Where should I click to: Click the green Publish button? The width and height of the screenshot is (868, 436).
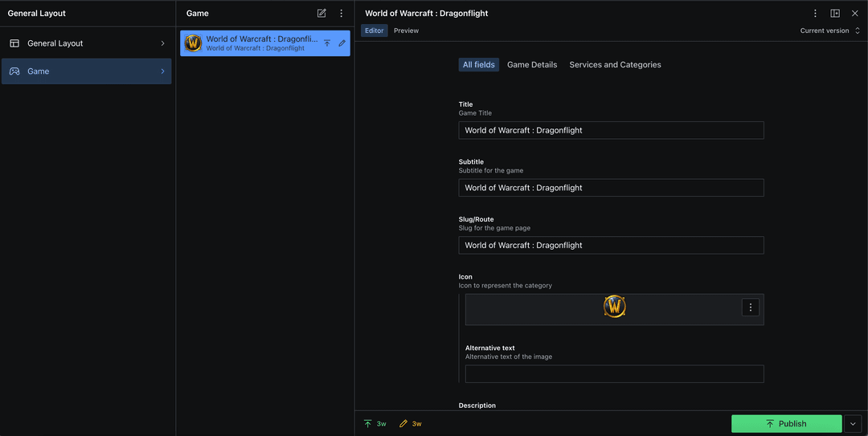pos(785,424)
